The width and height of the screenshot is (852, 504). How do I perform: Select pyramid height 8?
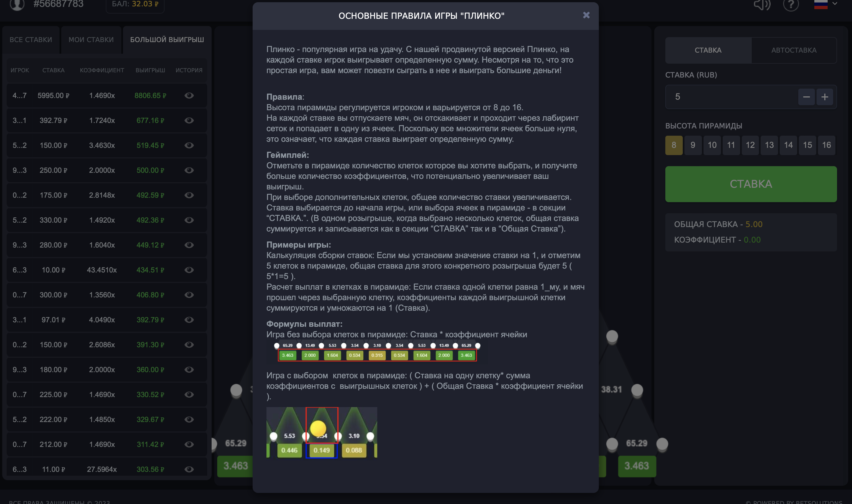click(x=674, y=145)
